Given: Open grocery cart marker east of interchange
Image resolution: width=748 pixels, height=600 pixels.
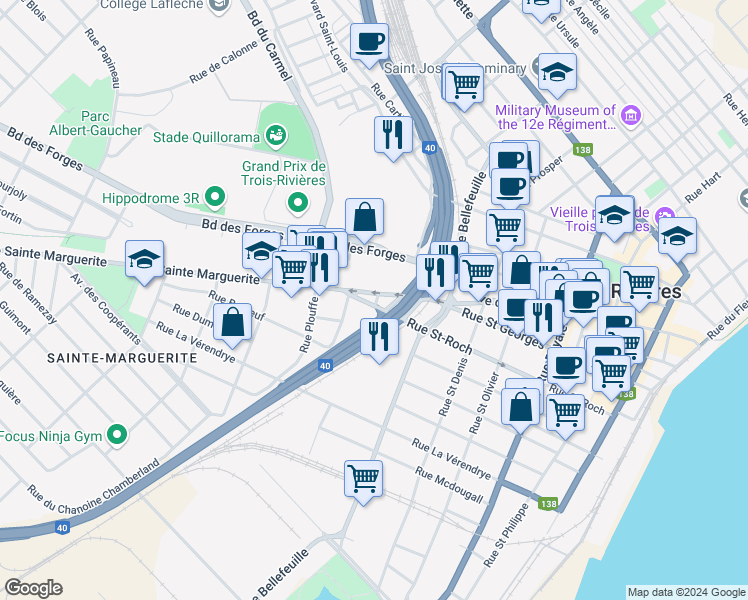Looking at the screenshot, I should pyautogui.click(x=478, y=275).
